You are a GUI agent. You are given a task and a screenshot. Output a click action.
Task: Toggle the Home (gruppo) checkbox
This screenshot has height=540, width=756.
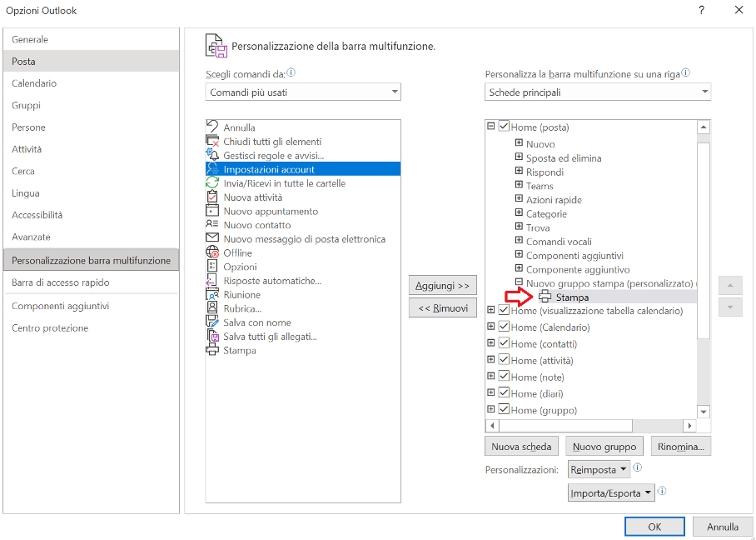coord(504,409)
